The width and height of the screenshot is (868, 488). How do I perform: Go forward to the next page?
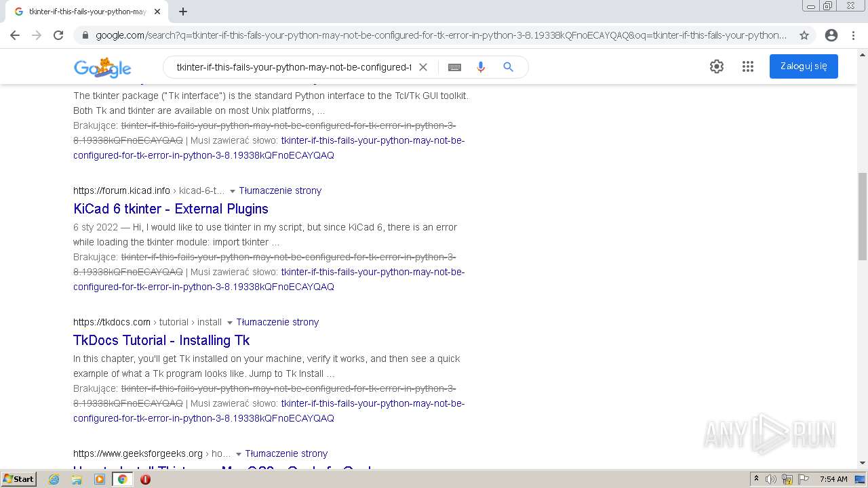pos(37,35)
